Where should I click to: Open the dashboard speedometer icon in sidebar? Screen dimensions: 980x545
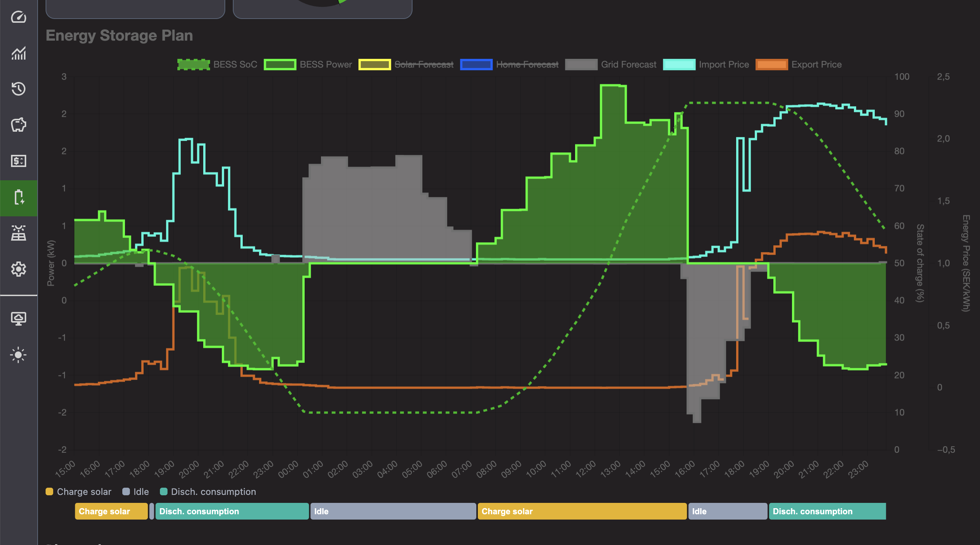[x=18, y=17]
